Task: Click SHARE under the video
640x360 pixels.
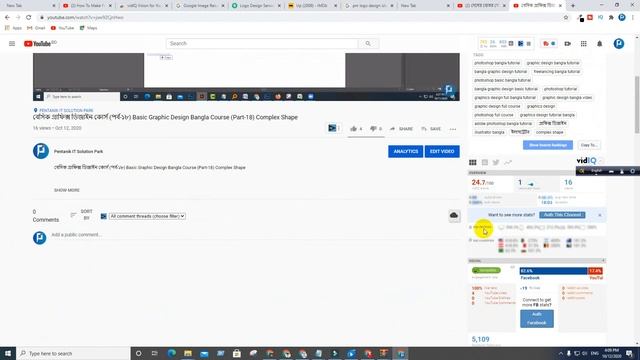Action: pos(401,129)
